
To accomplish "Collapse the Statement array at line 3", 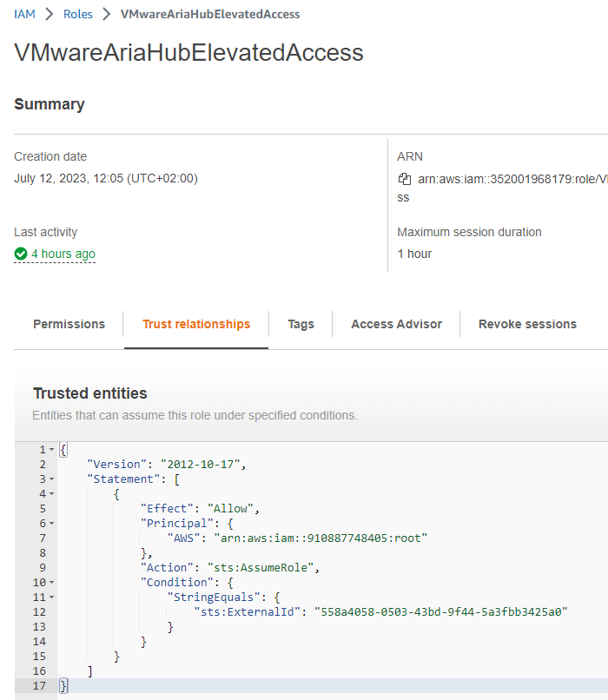I will (x=52, y=479).
